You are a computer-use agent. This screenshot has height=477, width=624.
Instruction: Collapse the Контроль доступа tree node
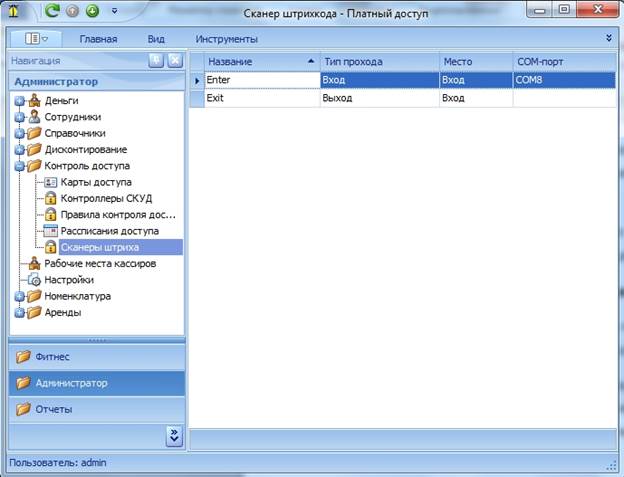(x=19, y=166)
